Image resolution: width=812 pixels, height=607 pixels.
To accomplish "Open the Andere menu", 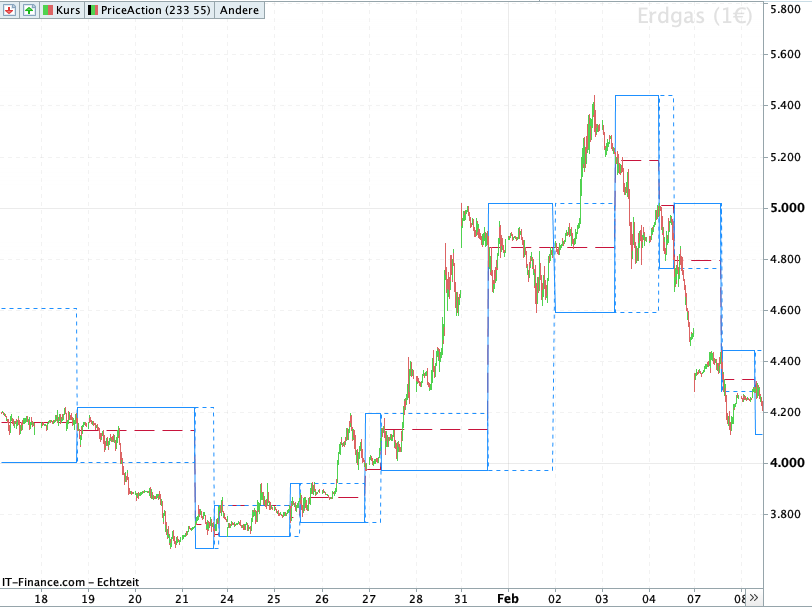I will (x=239, y=10).
